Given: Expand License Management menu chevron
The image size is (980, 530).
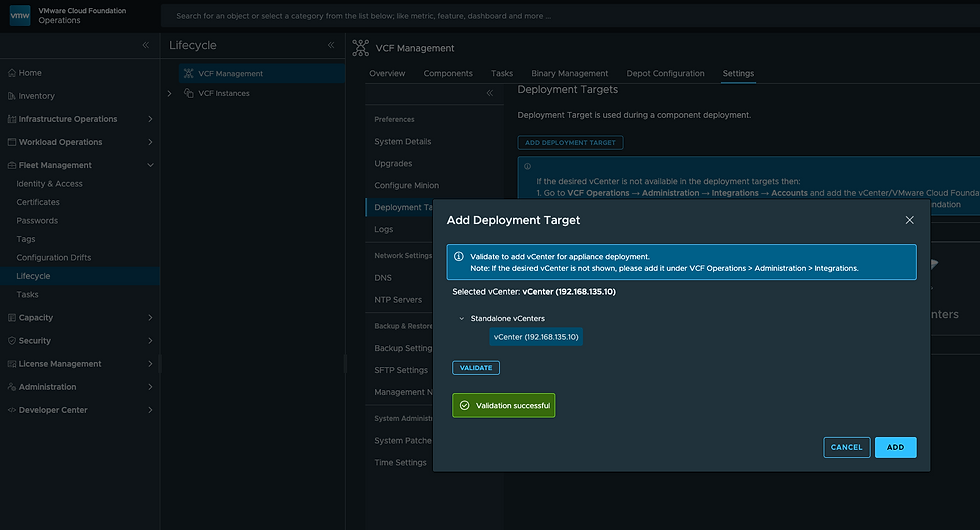Looking at the screenshot, I should coord(150,364).
